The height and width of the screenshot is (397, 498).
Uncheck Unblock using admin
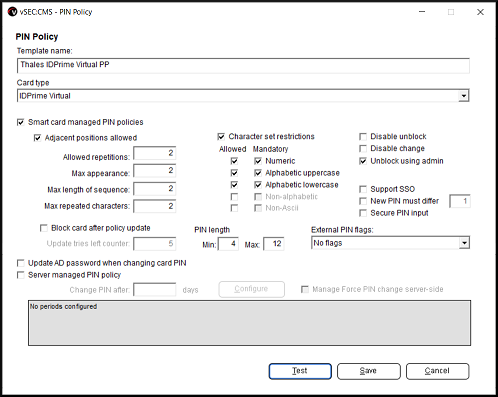(363, 161)
